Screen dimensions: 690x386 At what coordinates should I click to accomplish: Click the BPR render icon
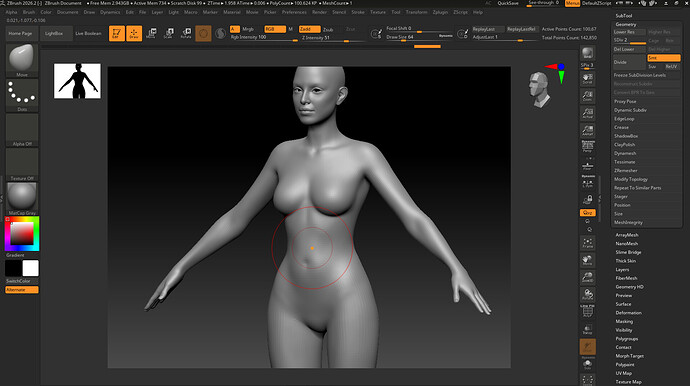(587, 54)
